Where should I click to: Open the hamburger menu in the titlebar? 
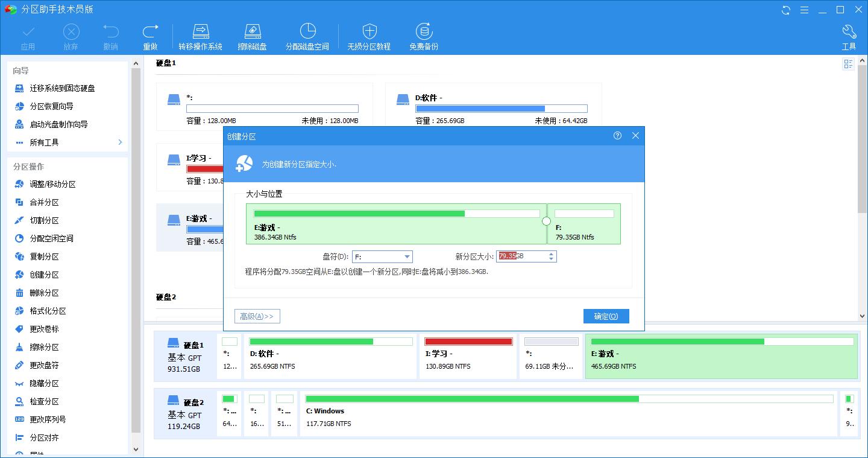coord(804,10)
